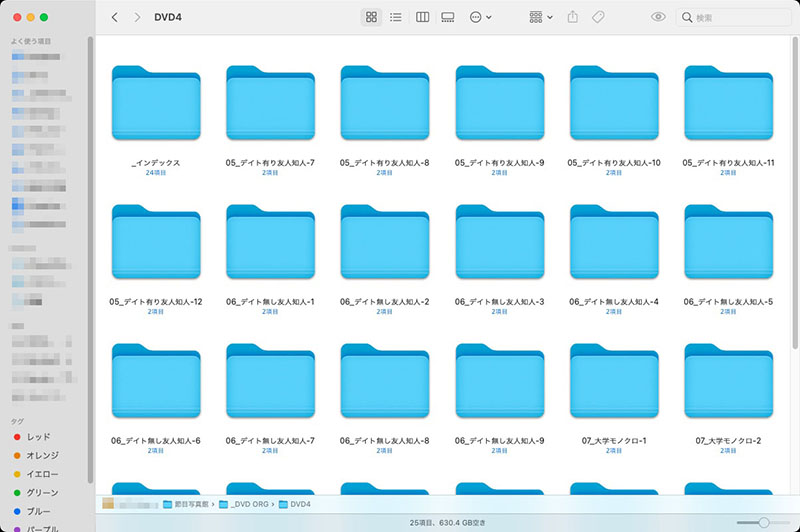Click the sidebar vertical scrollbar

(x=90, y=259)
